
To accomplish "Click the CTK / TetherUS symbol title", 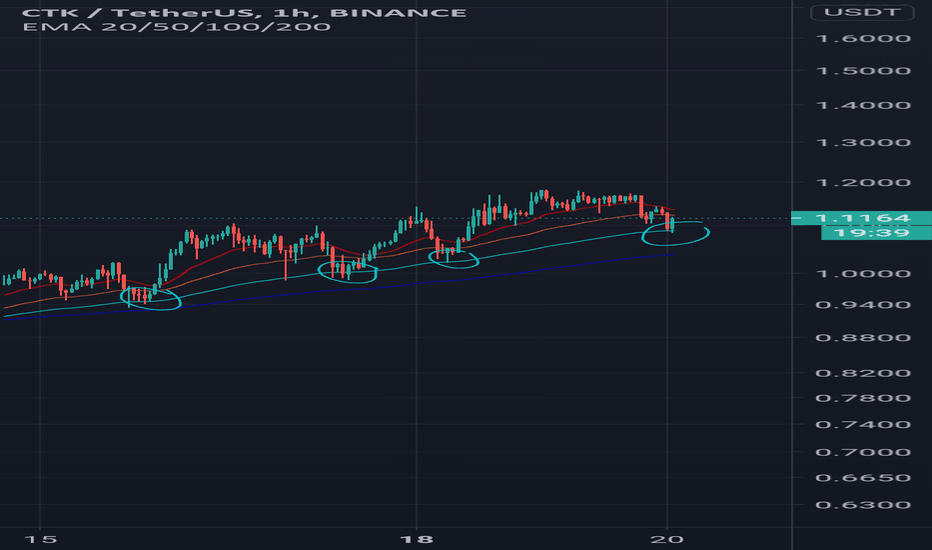I will [244, 12].
